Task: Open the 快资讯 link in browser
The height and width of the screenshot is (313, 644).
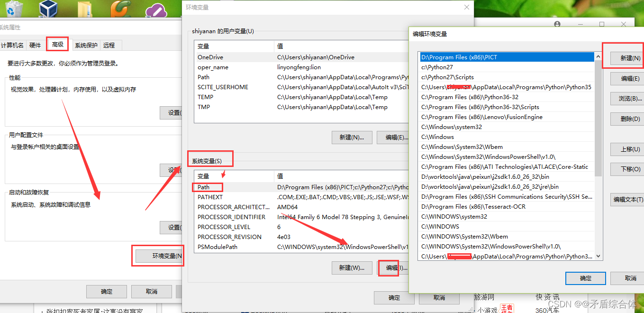Action: (547, 297)
